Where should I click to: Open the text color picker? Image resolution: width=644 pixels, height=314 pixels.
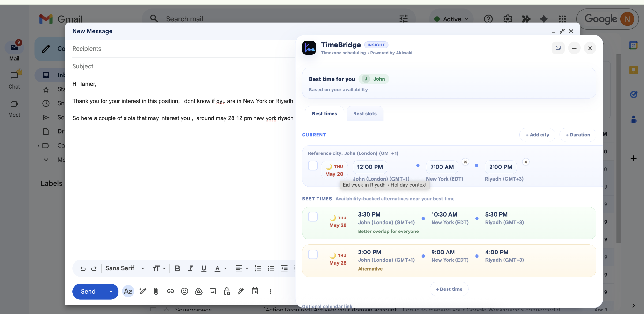pos(220,268)
